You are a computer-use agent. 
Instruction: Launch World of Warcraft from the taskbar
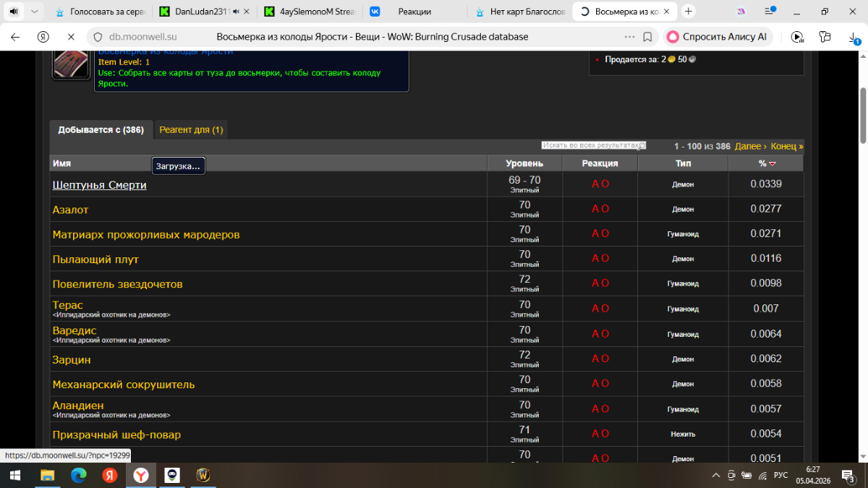[203, 475]
